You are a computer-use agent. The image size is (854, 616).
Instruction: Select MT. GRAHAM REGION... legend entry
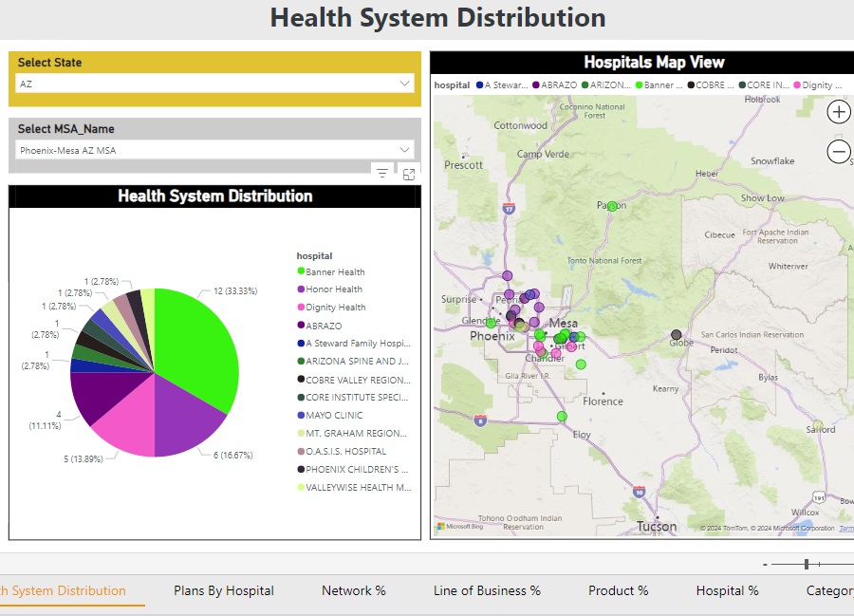pyautogui.click(x=352, y=433)
